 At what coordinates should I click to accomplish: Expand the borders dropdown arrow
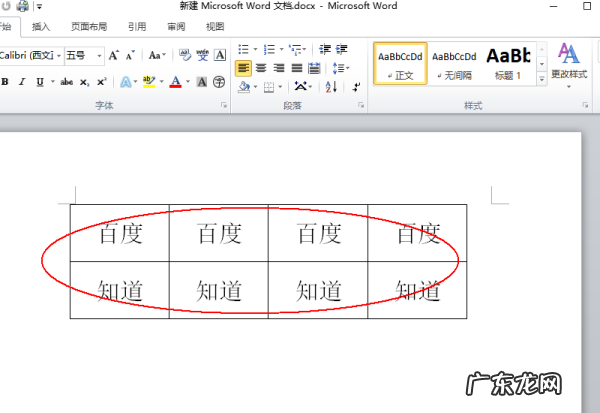click(280, 87)
